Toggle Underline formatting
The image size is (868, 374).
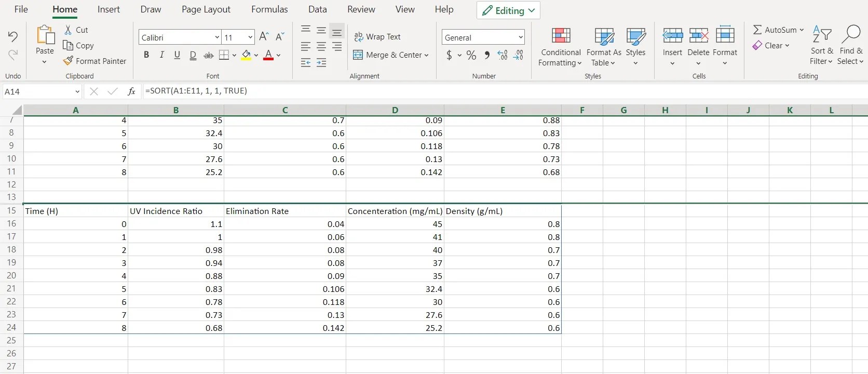(178, 55)
